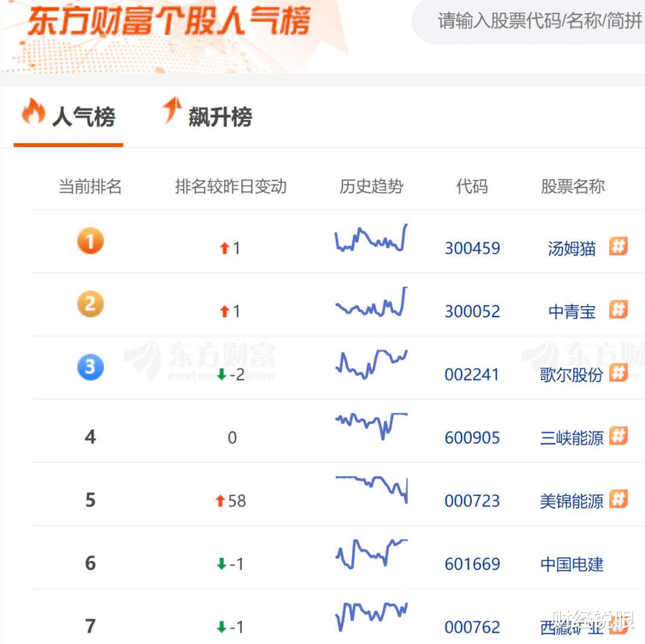645x644 pixels.
Task: Click the red up arrow in 中青宝 row
Action: pos(224,312)
